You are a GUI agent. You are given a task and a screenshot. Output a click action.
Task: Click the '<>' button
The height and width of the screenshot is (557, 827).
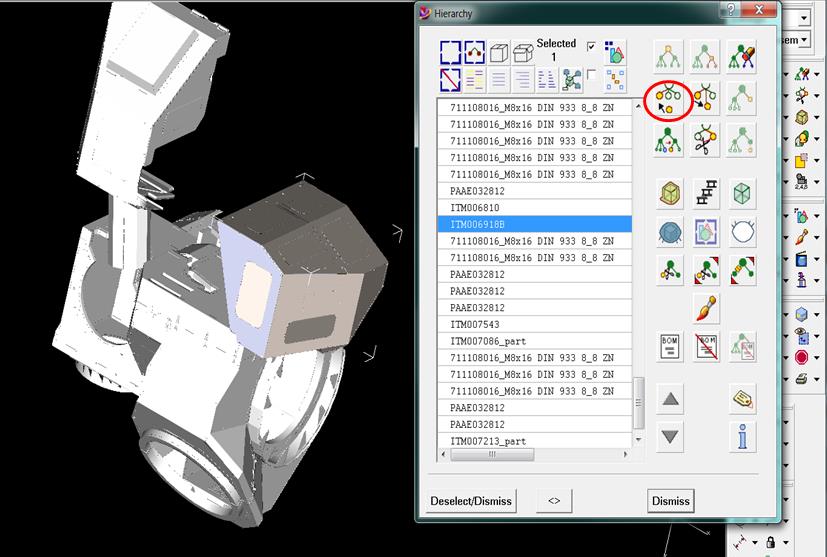coord(554,501)
